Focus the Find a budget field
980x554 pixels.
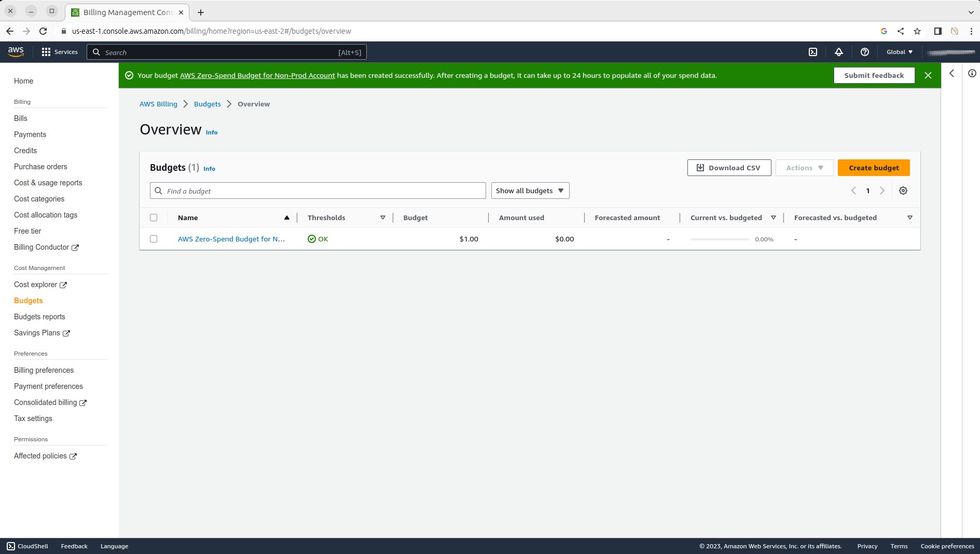point(318,191)
